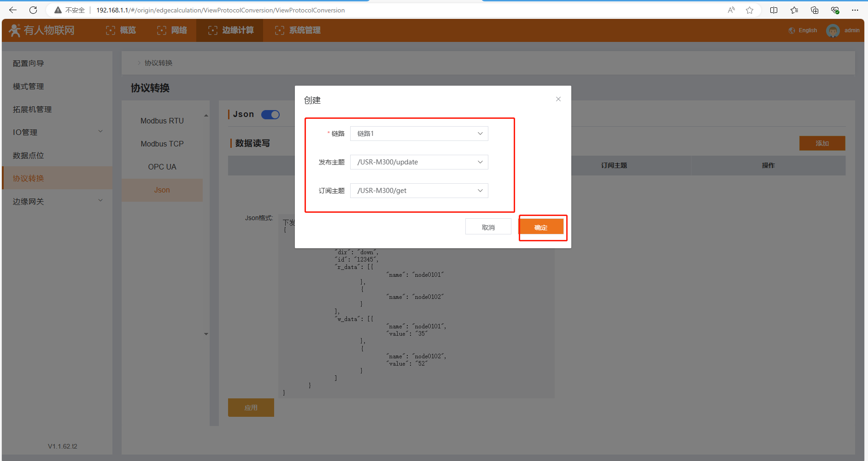The image size is (868, 461).
Task: Open the 链路 dropdown showing 链路1
Action: click(419, 134)
